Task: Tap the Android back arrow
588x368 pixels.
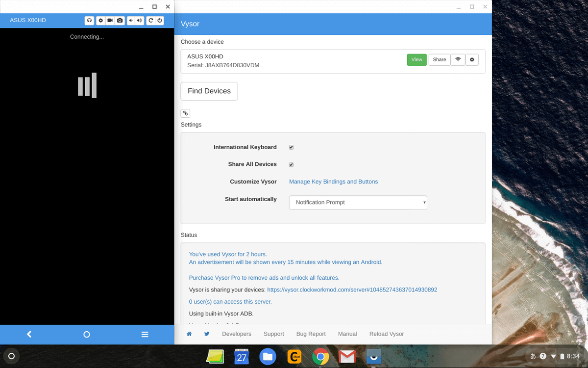Action: (29, 334)
